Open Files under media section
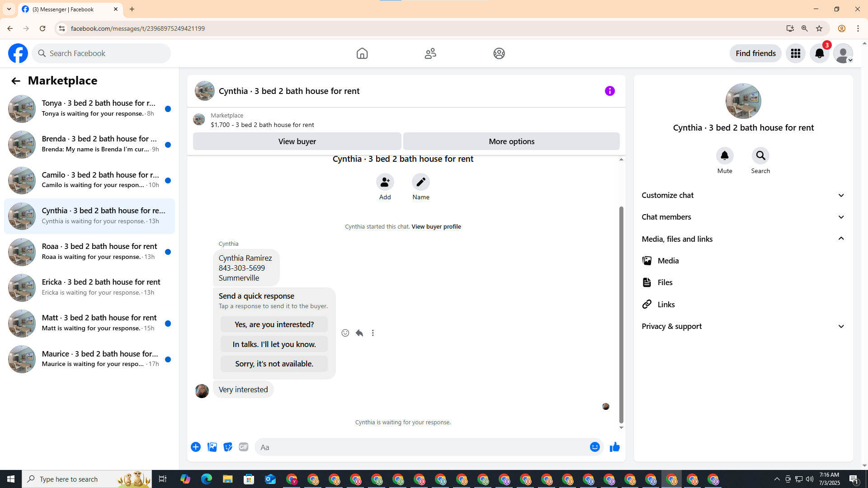The height and width of the screenshot is (488, 868). click(x=665, y=282)
